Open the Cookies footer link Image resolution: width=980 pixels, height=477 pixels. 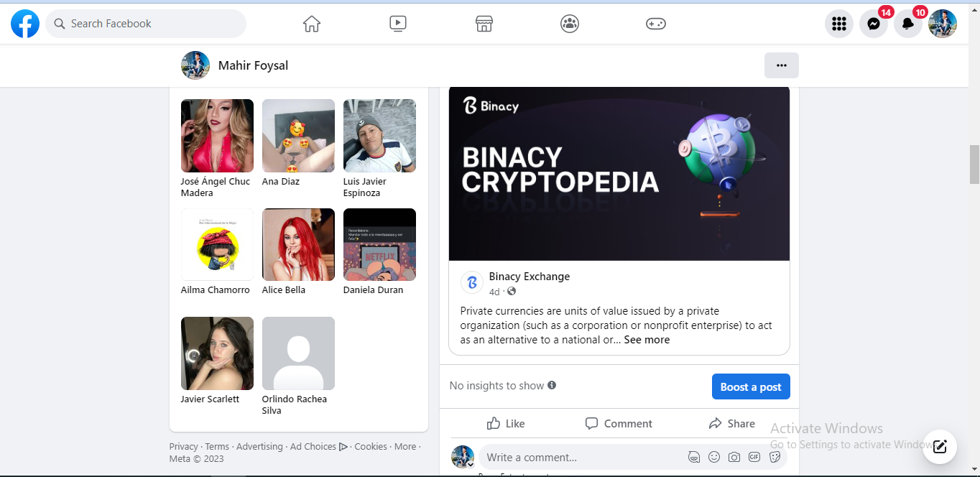(371, 447)
